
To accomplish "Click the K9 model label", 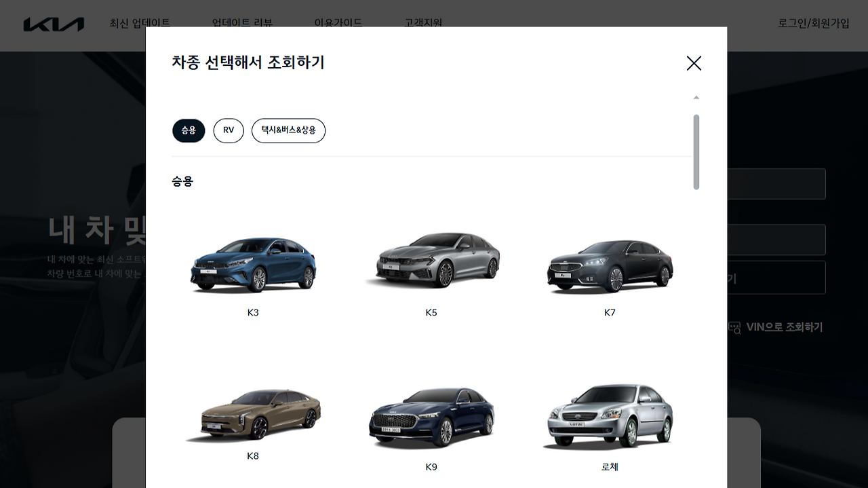I will [x=431, y=467].
